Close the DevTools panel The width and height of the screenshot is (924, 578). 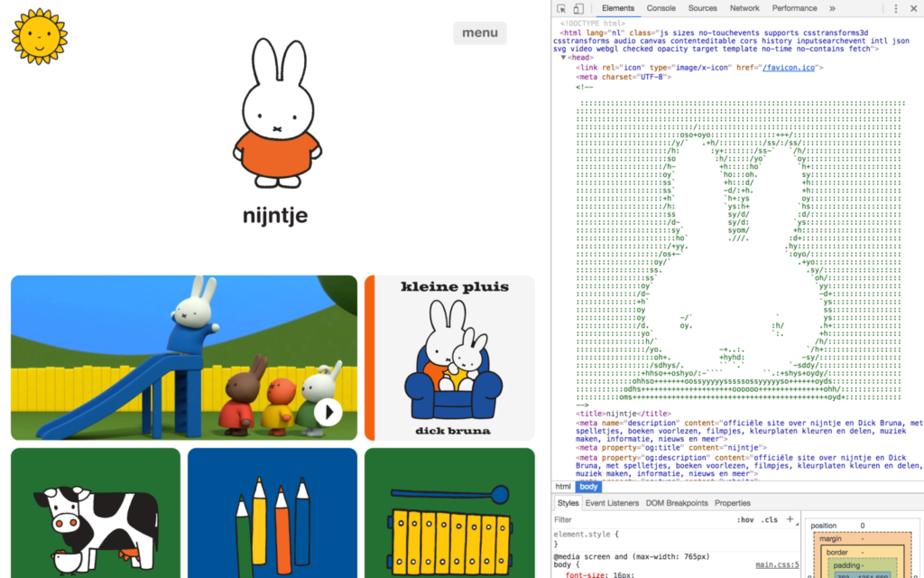point(913,9)
